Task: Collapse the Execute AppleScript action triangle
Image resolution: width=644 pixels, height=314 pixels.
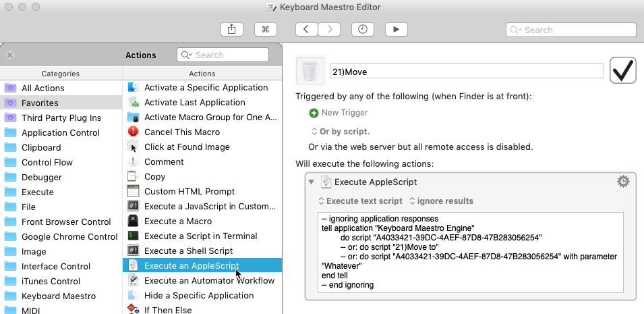Action: click(x=312, y=182)
